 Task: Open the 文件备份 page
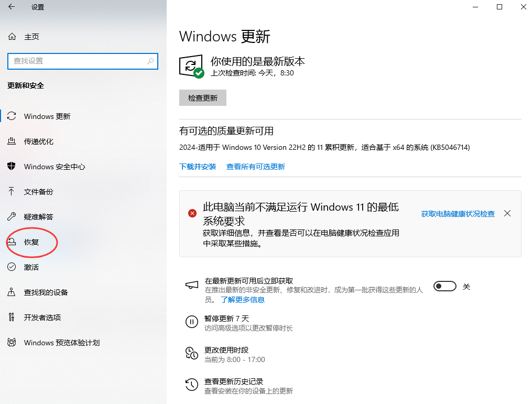(37, 192)
